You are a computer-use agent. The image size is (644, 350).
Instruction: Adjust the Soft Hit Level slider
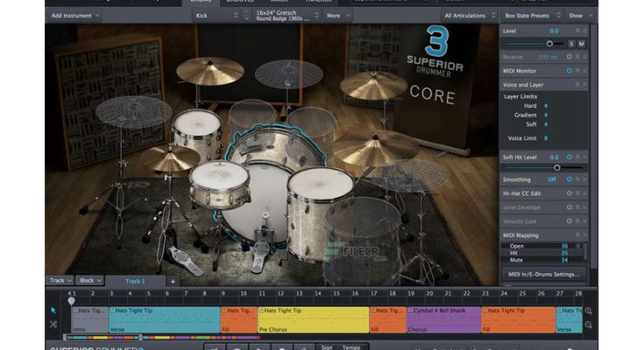pyautogui.click(x=556, y=166)
